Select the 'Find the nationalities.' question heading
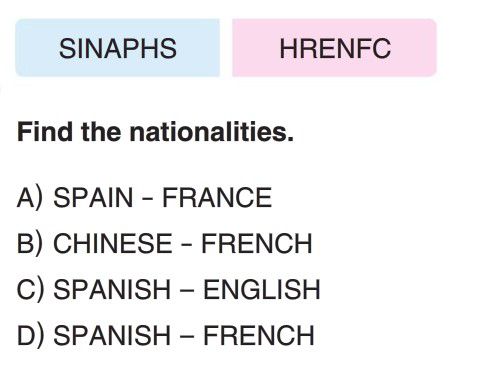This screenshot has width=504, height=374. click(x=155, y=132)
